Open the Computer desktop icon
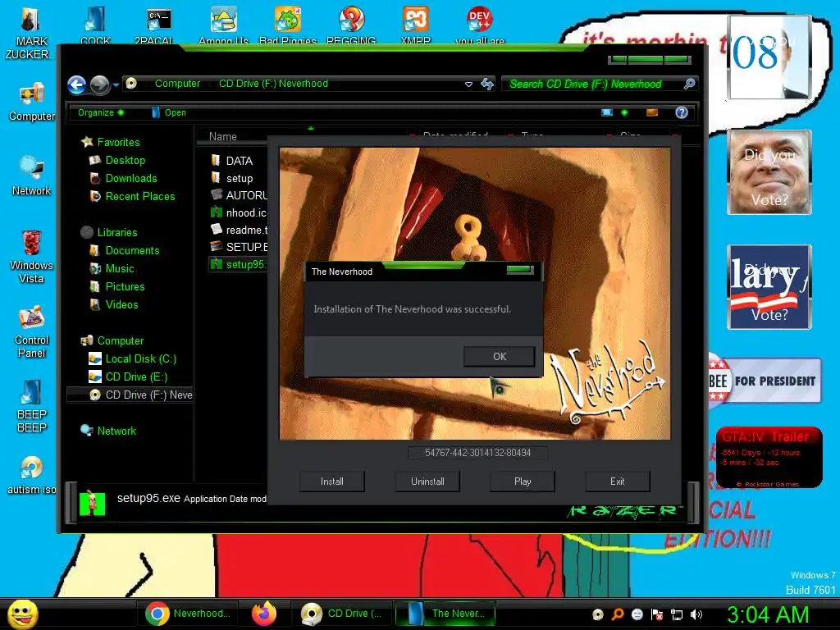 32,102
